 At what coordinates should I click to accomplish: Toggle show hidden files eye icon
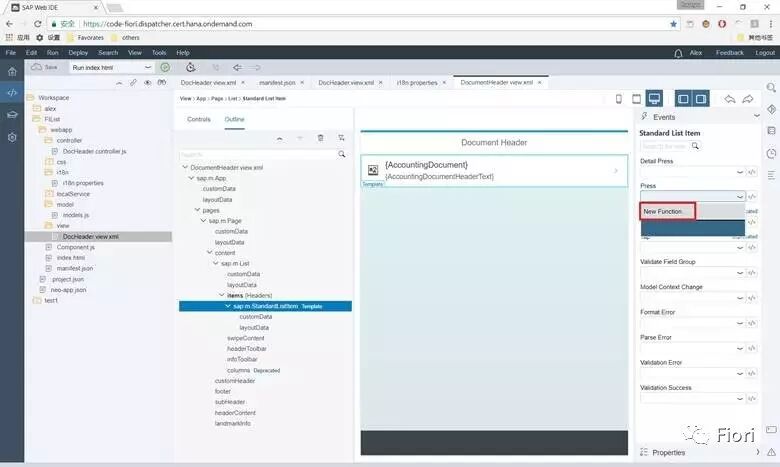point(147,83)
